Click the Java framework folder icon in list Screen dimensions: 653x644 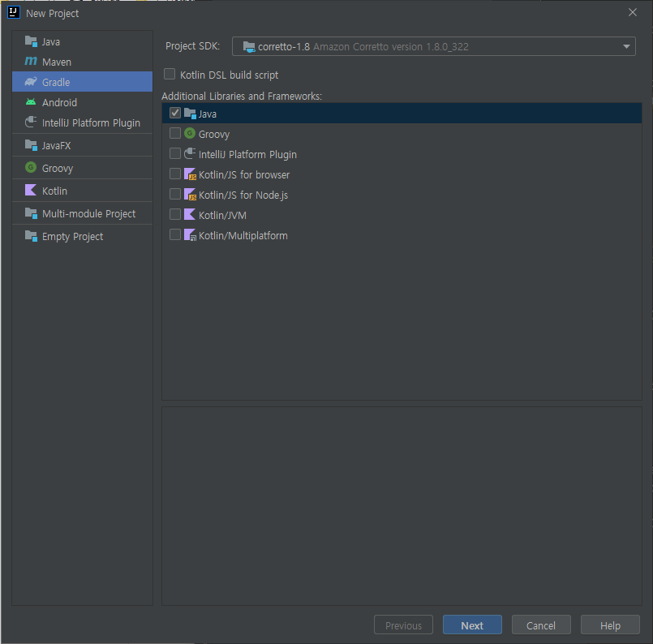(190, 114)
